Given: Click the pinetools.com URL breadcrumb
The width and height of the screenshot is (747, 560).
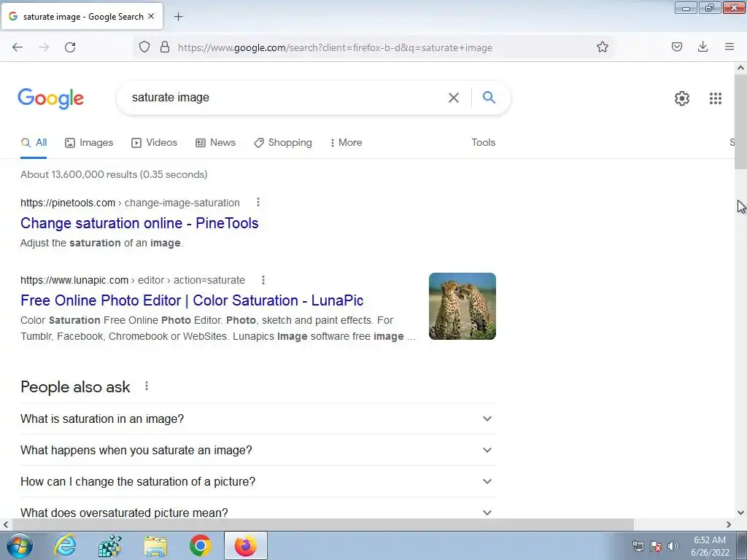Looking at the screenshot, I should 130,203.
